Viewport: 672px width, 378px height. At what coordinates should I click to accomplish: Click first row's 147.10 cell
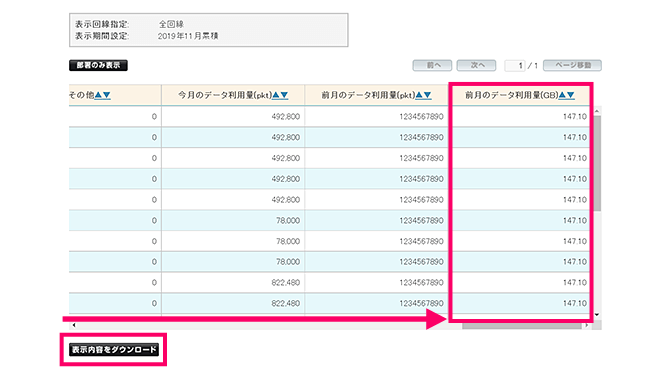[521, 117]
